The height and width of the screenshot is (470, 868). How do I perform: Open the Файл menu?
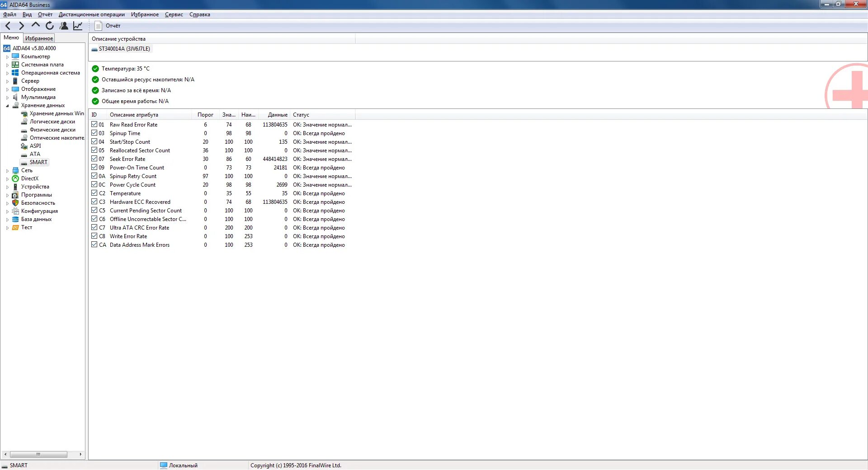[9, 14]
